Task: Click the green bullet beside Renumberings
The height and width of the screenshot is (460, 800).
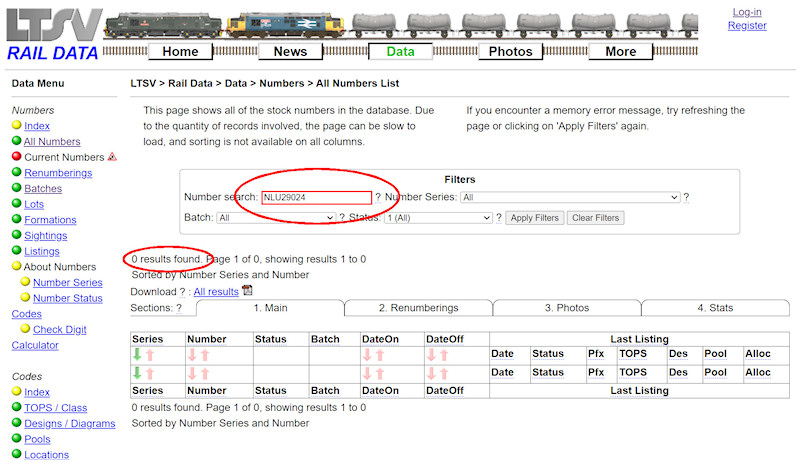Action: pyautogui.click(x=16, y=173)
